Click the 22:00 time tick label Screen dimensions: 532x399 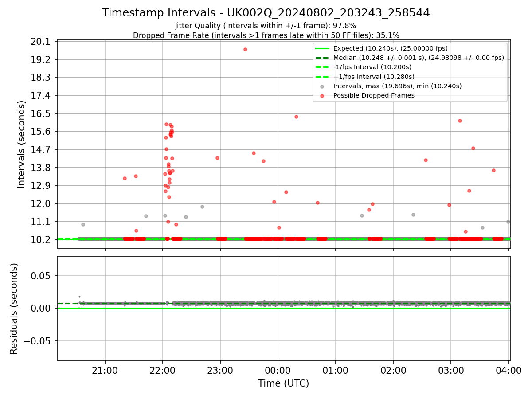click(x=163, y=370)
